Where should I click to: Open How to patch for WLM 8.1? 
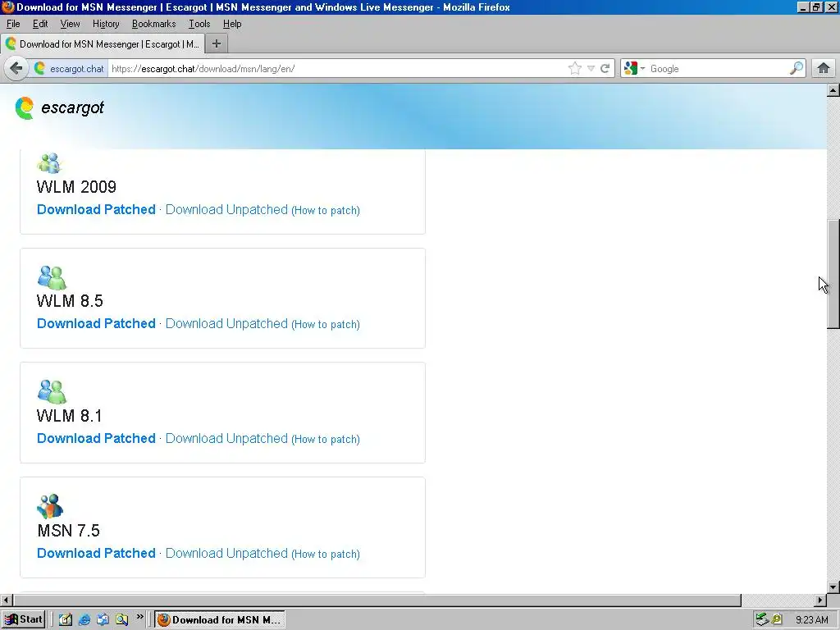pos(326,440)
